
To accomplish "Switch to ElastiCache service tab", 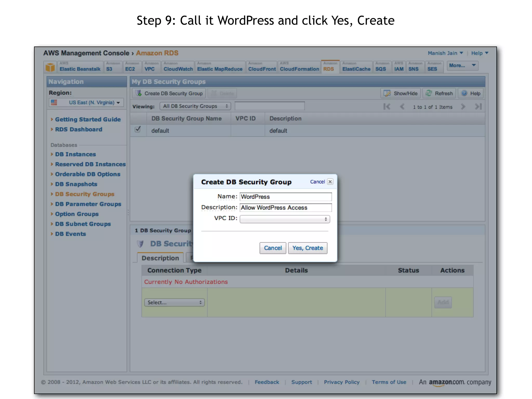I will pos(356,67).
